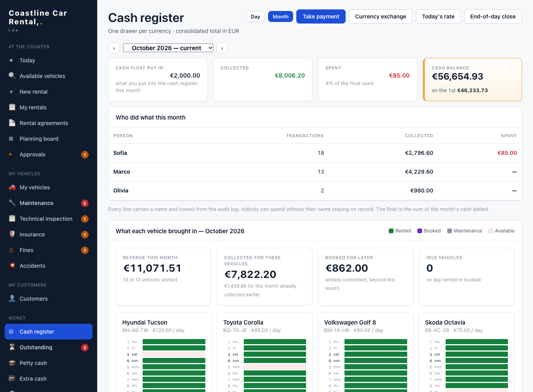
Task: Click the coins icon for Petty cash
Action: [x=12, y=363]
